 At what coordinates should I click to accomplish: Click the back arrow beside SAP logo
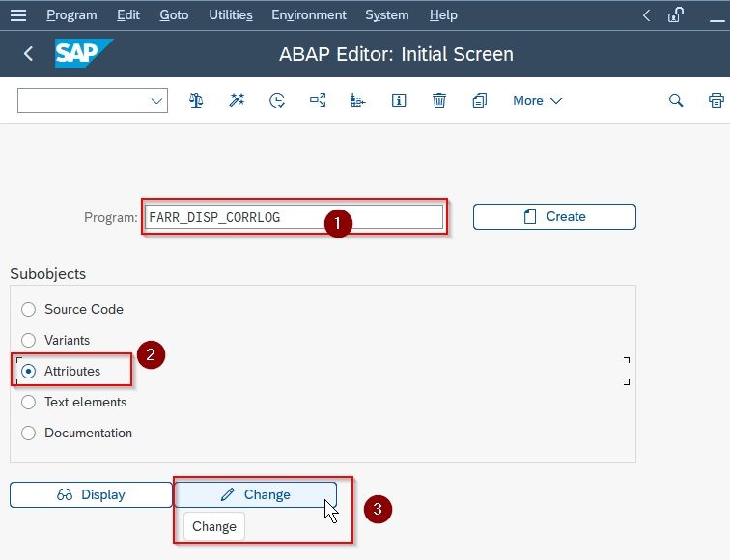[x=28, y=53]
